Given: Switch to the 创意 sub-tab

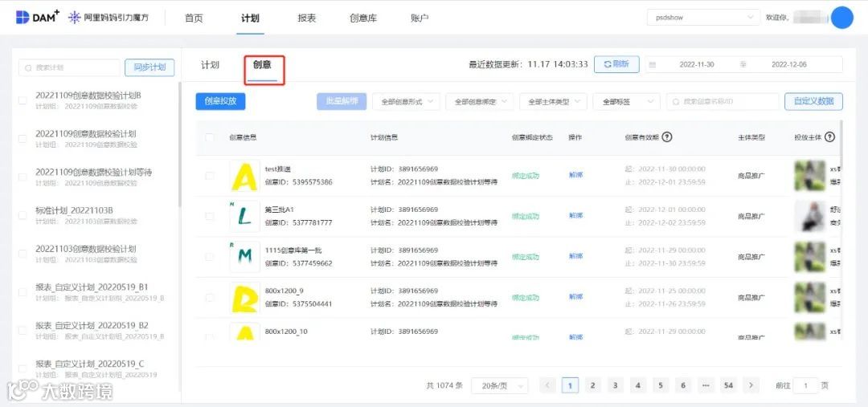Looking at the screenshot, I should coord(262,65).
